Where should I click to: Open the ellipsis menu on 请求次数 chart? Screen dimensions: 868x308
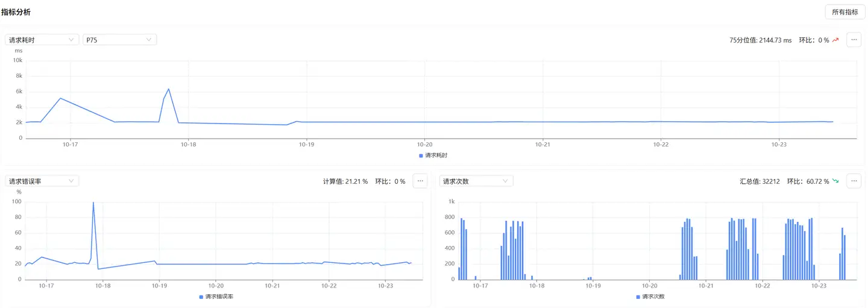(854, 181)
